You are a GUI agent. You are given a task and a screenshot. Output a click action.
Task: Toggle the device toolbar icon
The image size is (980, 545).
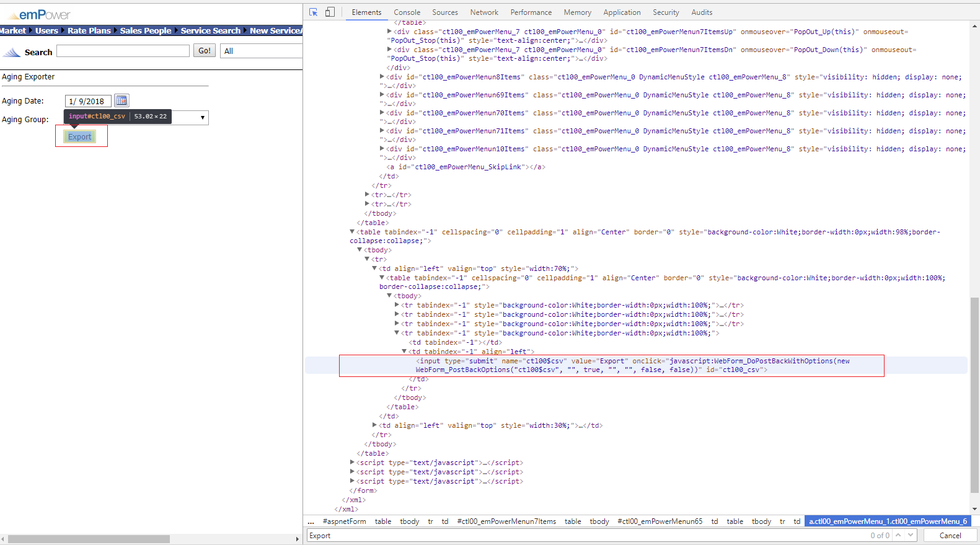pyautogui.click(x=330, y=12)
